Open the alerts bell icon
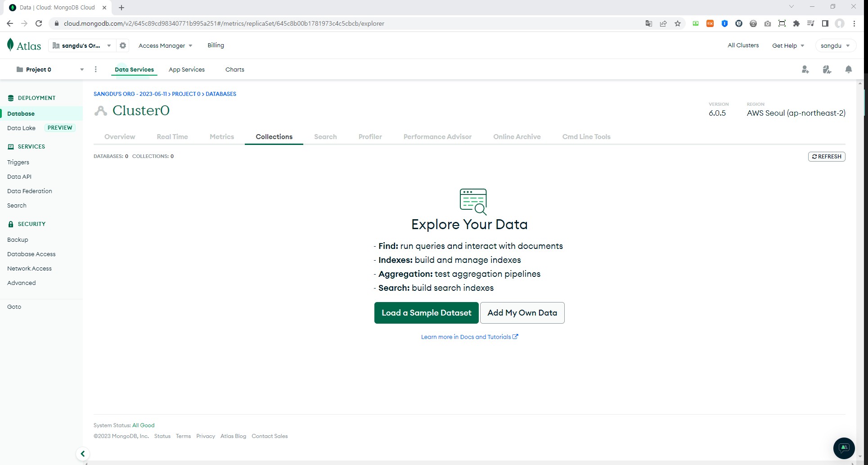This screenshot has width=868, height=465. coord(849,69)
